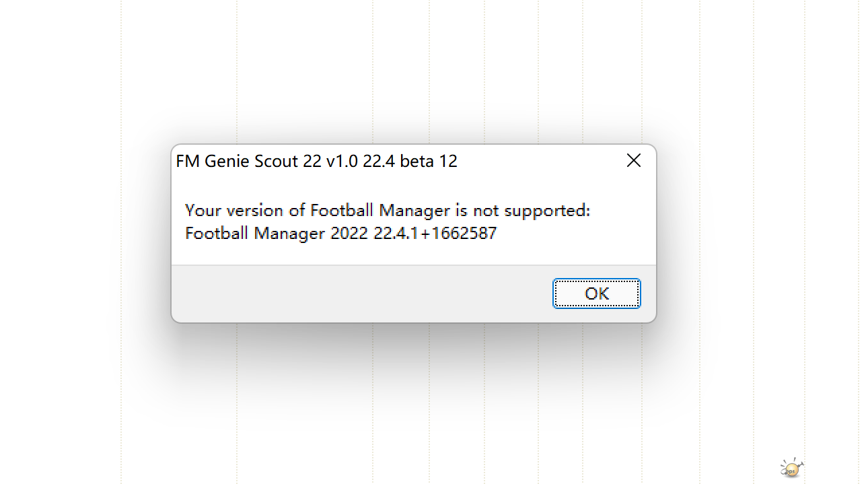Click the word 'Your' in the message
Viewport: 868px width, 484px height.
[203, 211]
